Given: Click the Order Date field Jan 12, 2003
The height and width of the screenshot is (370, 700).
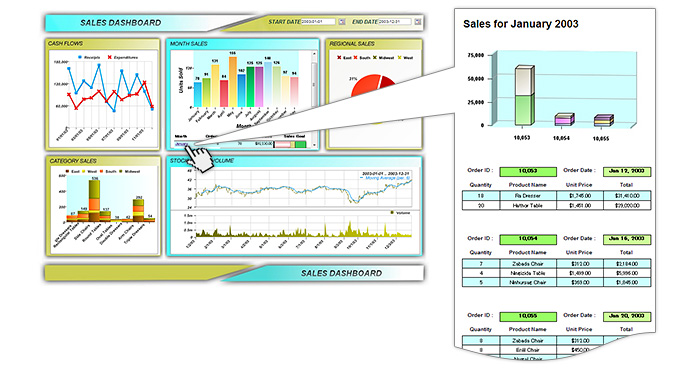Looking at the screenshot, I should click(627, 171).
